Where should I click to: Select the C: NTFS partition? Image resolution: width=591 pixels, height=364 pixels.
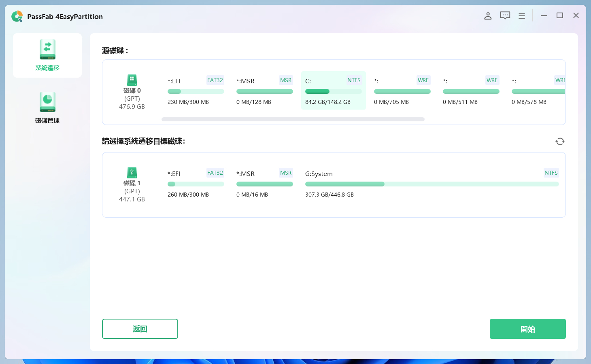(333, 91)
